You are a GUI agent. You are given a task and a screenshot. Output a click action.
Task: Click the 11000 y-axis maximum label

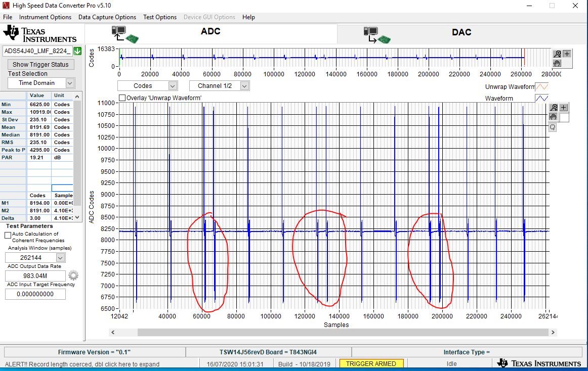106,103
